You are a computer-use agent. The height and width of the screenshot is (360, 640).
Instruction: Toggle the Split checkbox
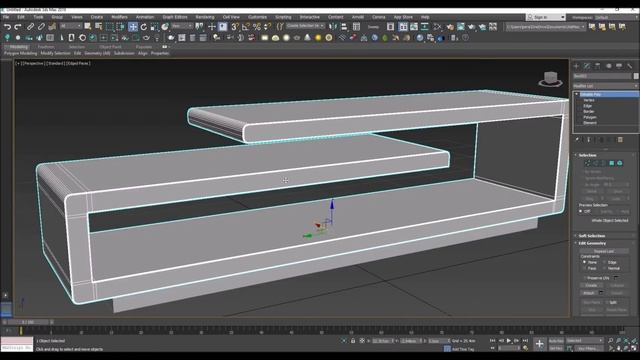[x=607, y=302]
